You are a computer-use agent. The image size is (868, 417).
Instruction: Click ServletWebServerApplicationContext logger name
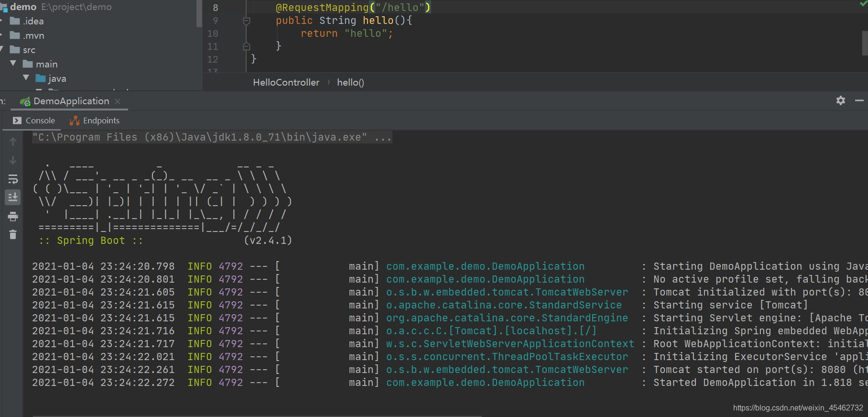510,344
